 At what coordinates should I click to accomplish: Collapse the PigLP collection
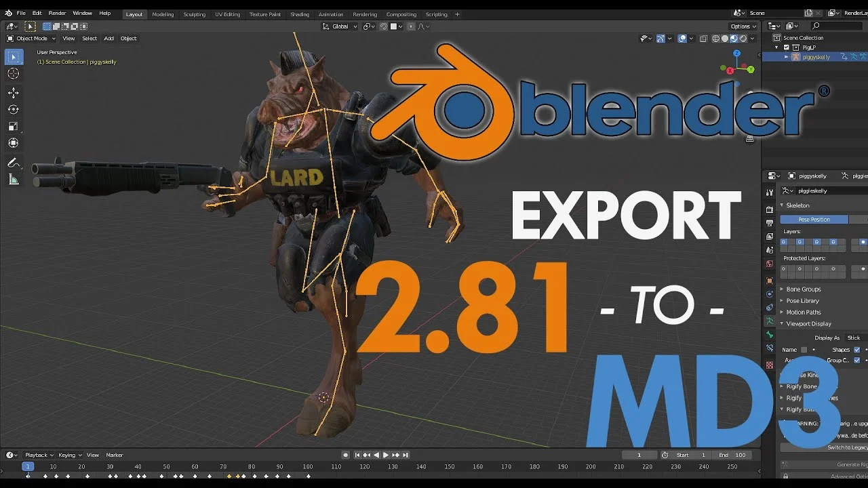click(777, 47)
